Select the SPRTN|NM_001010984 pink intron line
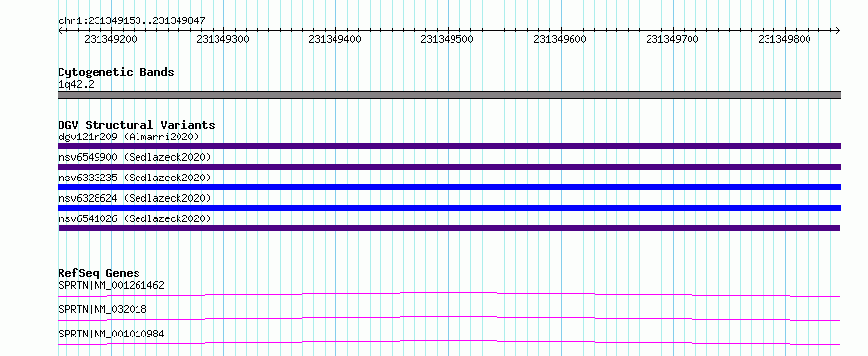 449,342
